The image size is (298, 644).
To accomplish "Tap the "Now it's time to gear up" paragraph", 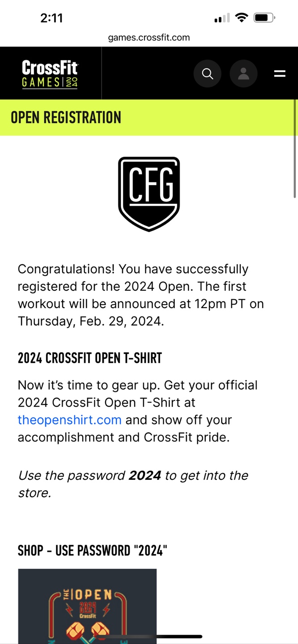I will click(138, 411).
